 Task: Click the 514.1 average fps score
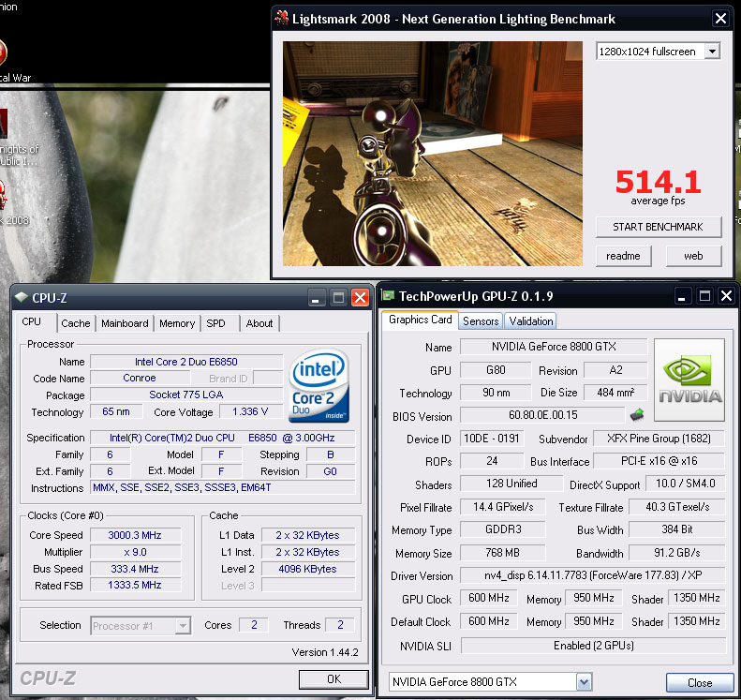[x=659, y=182]
